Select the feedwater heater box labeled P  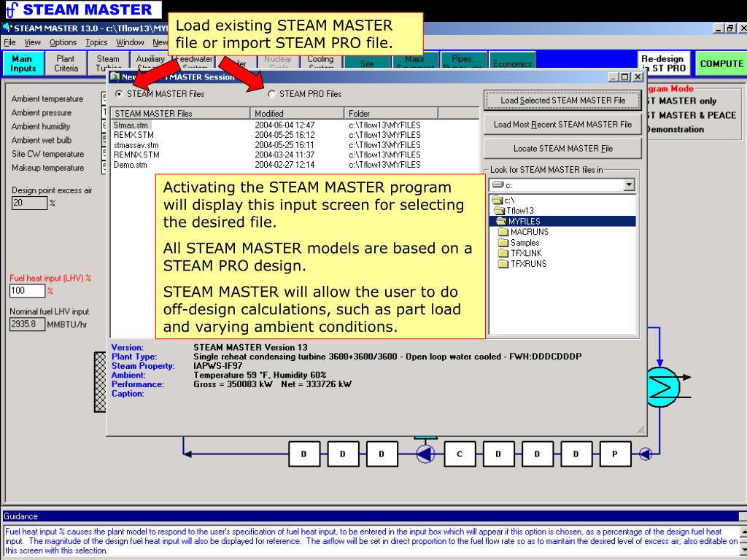(x=614, y=454)
